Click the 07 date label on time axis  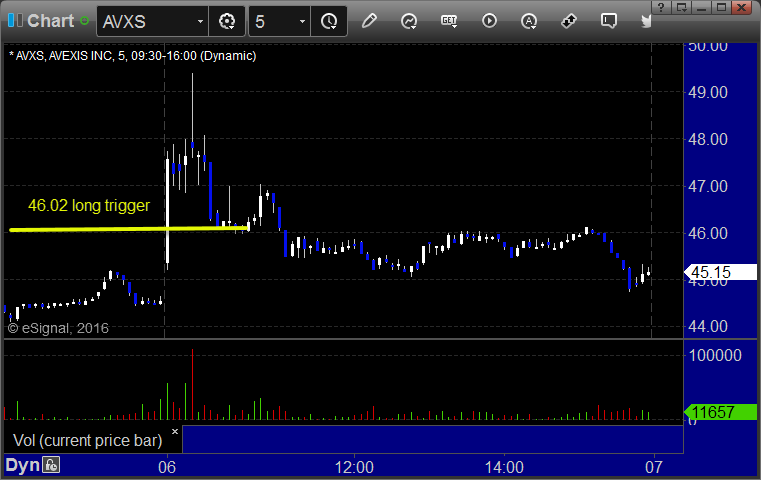click(654, 467)
